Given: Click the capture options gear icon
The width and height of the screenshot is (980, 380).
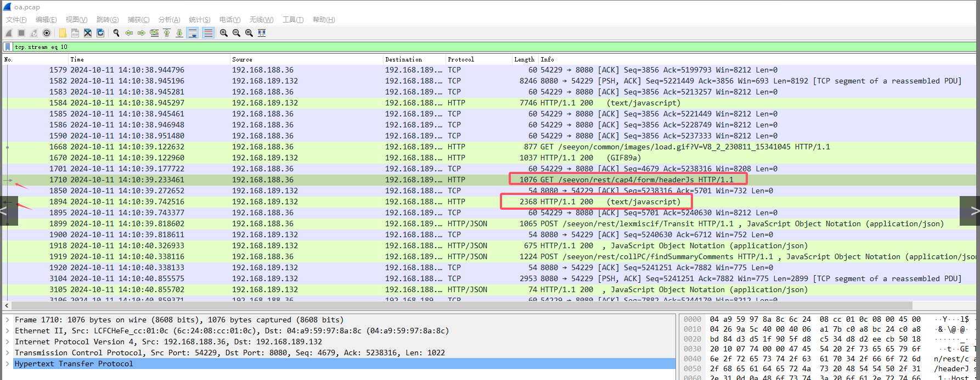Looking at the screenshot, I should click(47, 33).
